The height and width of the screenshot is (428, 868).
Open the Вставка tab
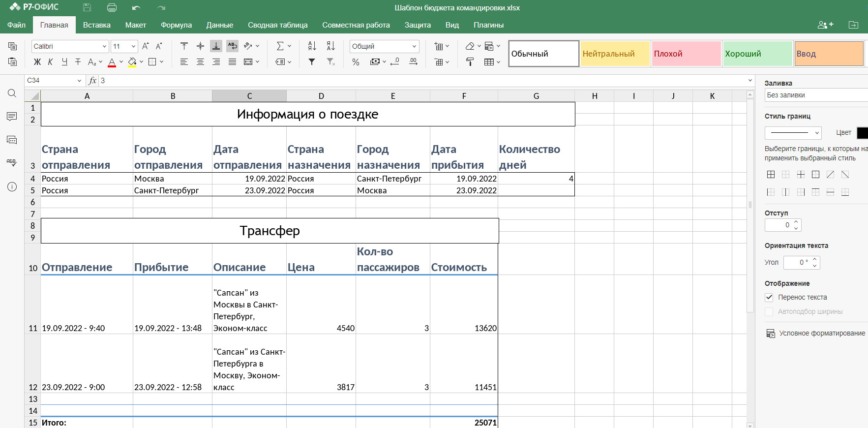96,25
